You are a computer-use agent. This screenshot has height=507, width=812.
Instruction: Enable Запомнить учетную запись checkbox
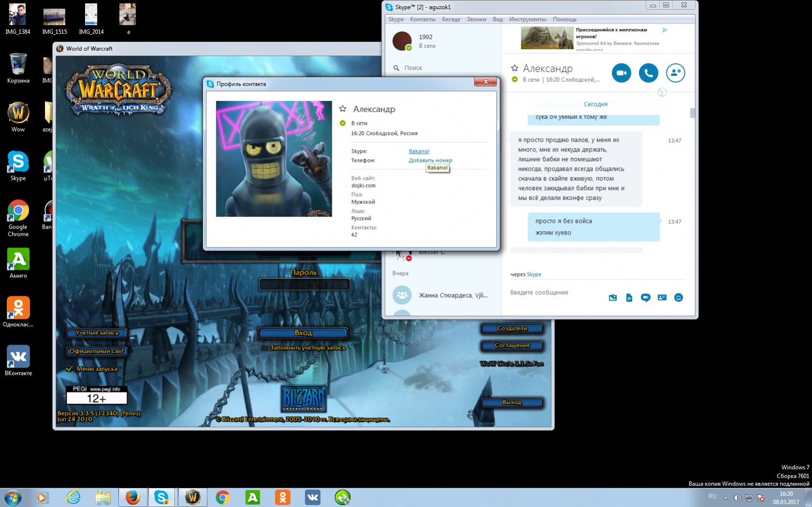[264, 348]
